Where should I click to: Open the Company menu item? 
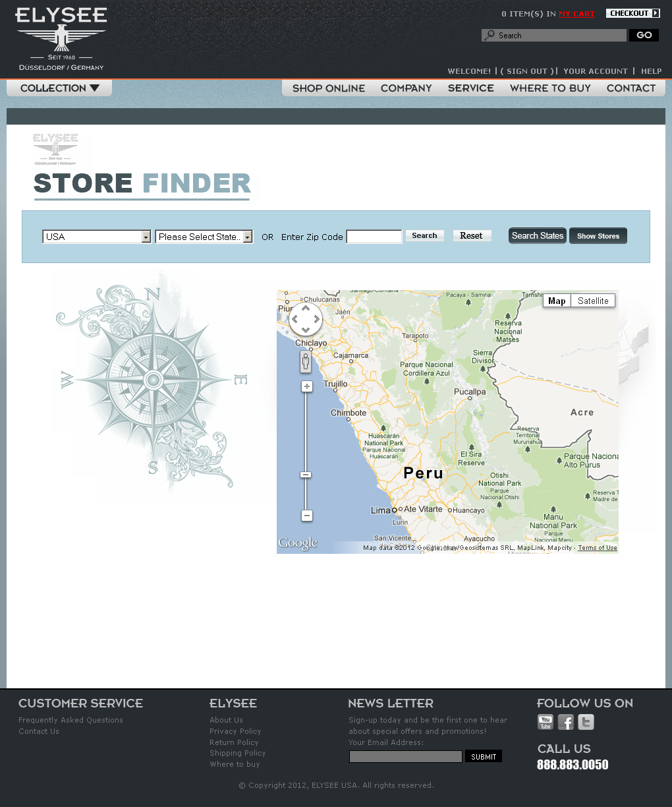coord(406,88)
